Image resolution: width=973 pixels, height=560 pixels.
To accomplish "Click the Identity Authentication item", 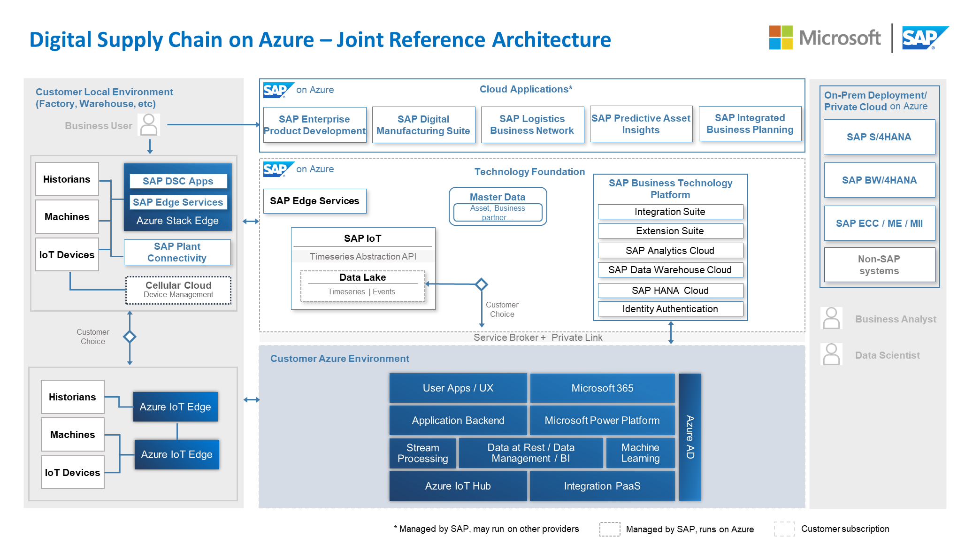I will (670, 309).
